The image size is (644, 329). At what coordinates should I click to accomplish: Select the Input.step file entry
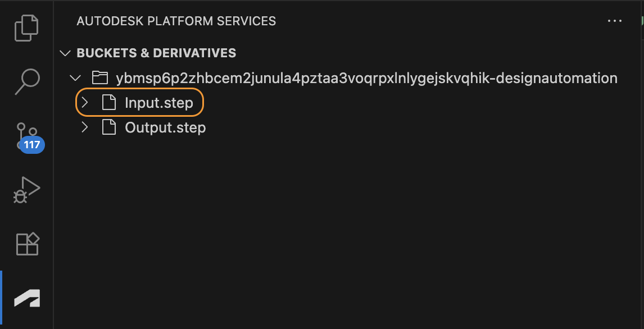click(158, 103)
